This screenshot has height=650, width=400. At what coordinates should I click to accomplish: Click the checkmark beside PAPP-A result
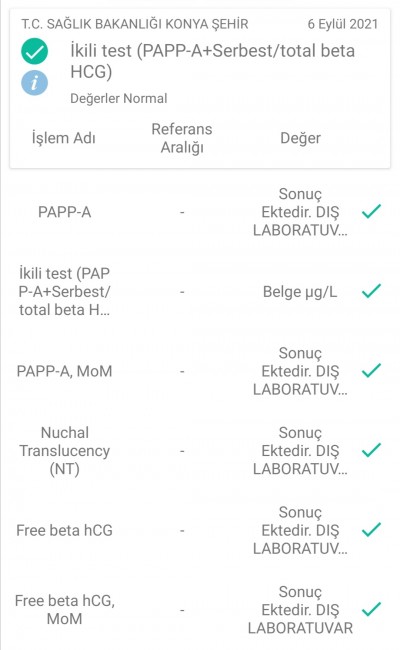[371, 211]
